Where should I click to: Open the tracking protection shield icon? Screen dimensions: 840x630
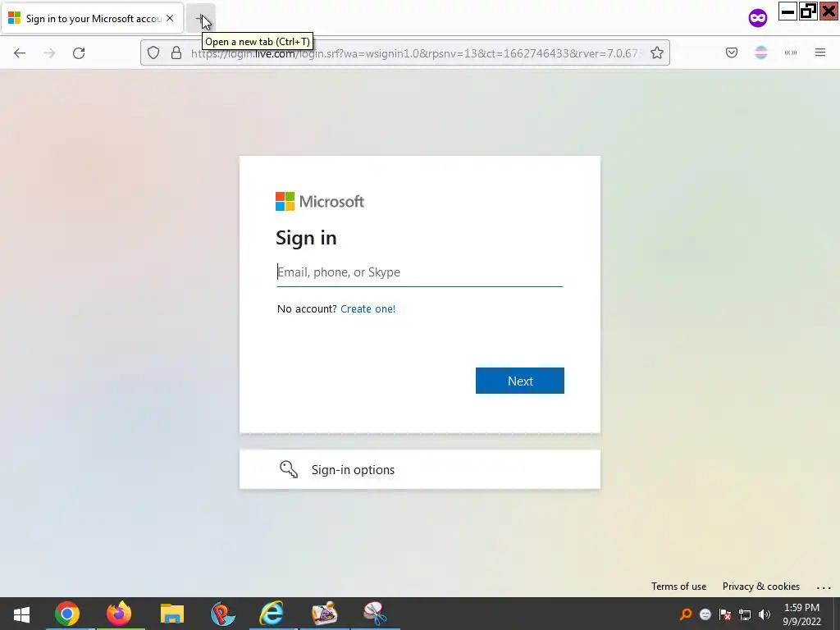(153, 52)
